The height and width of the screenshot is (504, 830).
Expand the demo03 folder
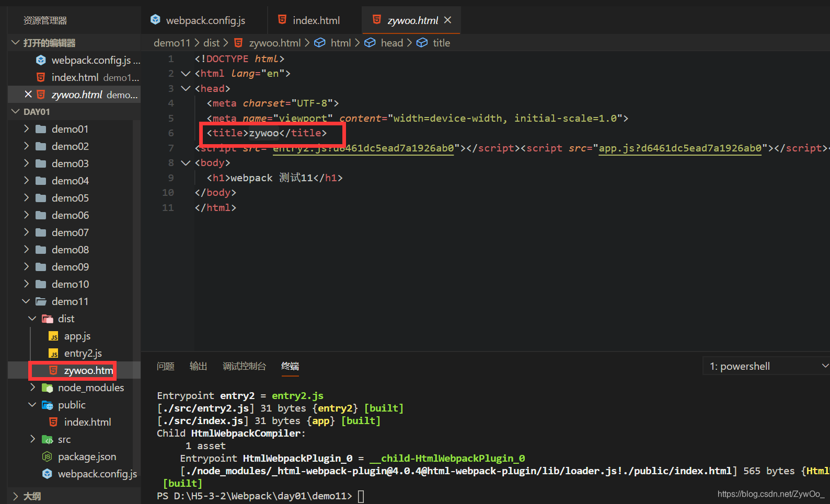[26, 163]
